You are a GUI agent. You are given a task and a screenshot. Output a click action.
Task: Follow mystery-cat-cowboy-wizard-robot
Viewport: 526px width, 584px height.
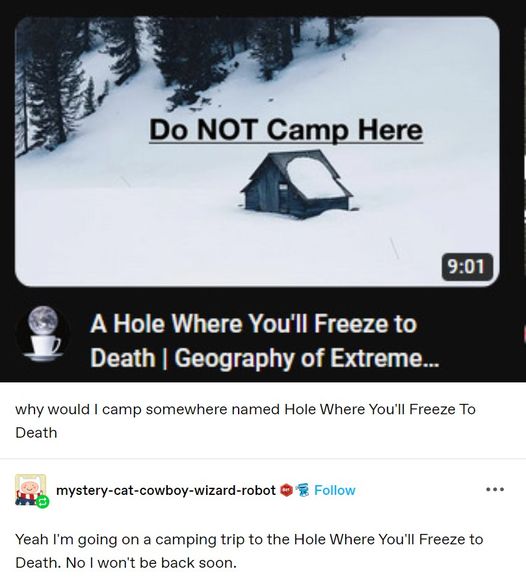pyautogui.click(x=335, y=490)
